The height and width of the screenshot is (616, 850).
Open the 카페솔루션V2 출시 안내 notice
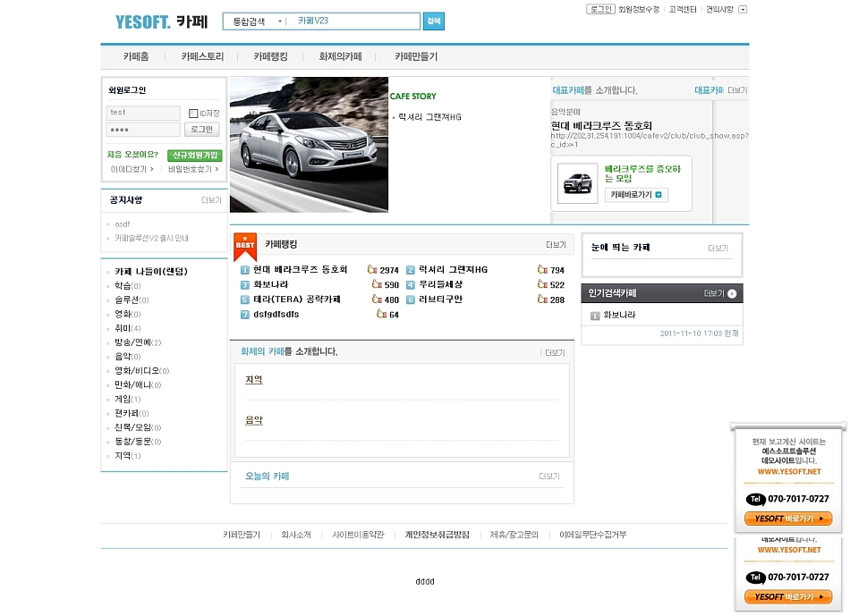(x=151, y=238)
